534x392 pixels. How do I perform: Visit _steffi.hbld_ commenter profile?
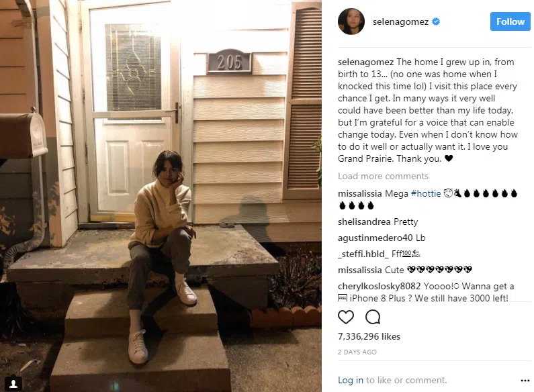point(363,254)
